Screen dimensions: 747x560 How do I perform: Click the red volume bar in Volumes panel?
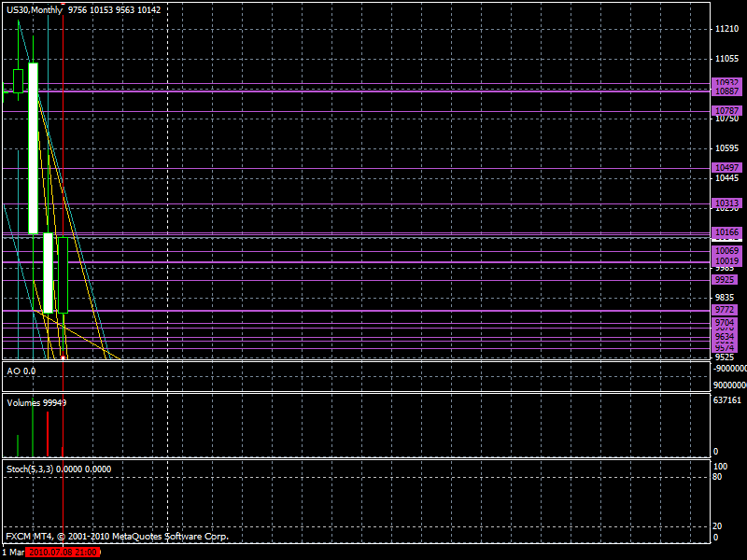[47, 434]
